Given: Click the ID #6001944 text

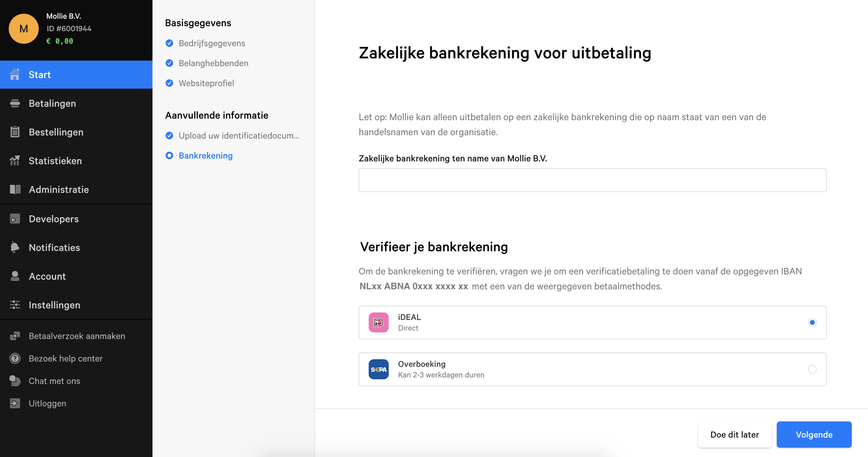Looking at the screenshot, I should point(69,29).
